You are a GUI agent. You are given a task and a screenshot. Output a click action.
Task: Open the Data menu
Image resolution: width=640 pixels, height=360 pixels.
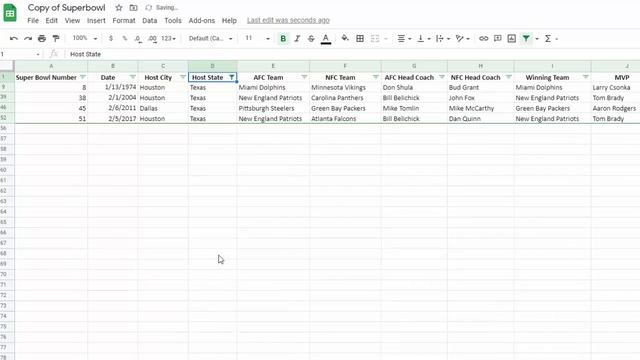tap(149, 20)
